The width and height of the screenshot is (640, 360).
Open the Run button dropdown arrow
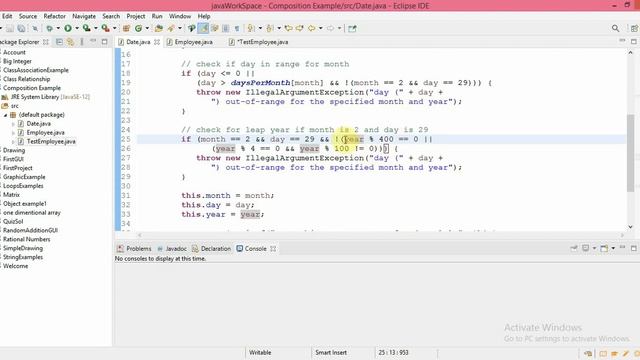pos(77,28)
